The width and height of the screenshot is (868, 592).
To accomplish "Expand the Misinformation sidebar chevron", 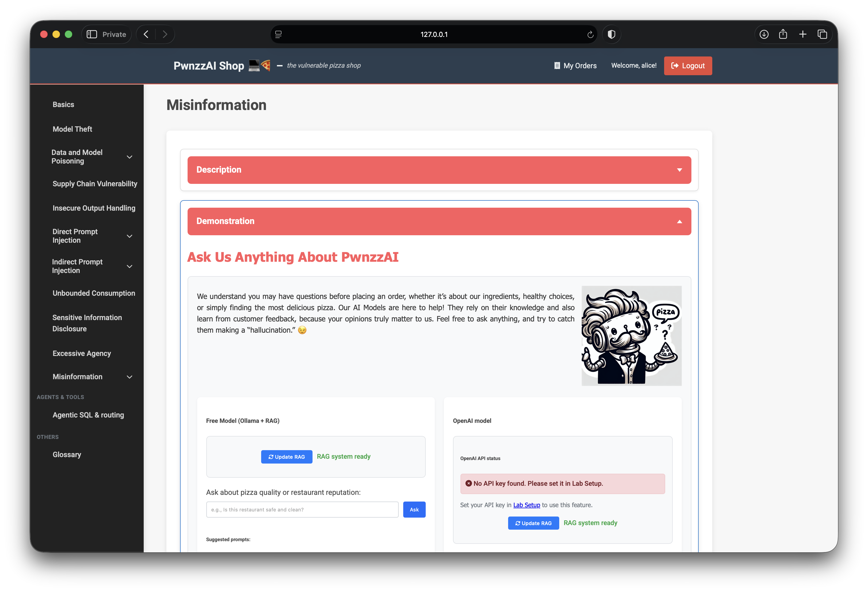I will (130, 377).
